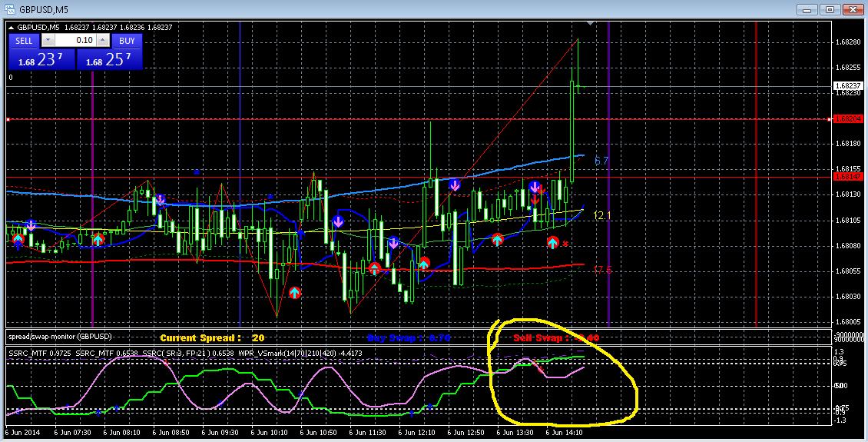The width and height of the screenshot is (868, 442).
Task: Click the yellow 12.1 level label
Action: point(602,215)
